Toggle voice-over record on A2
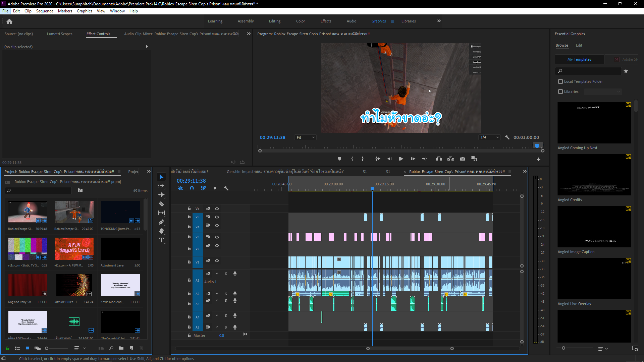The height and width of the screenshot is (362, 644). [235, 294]
